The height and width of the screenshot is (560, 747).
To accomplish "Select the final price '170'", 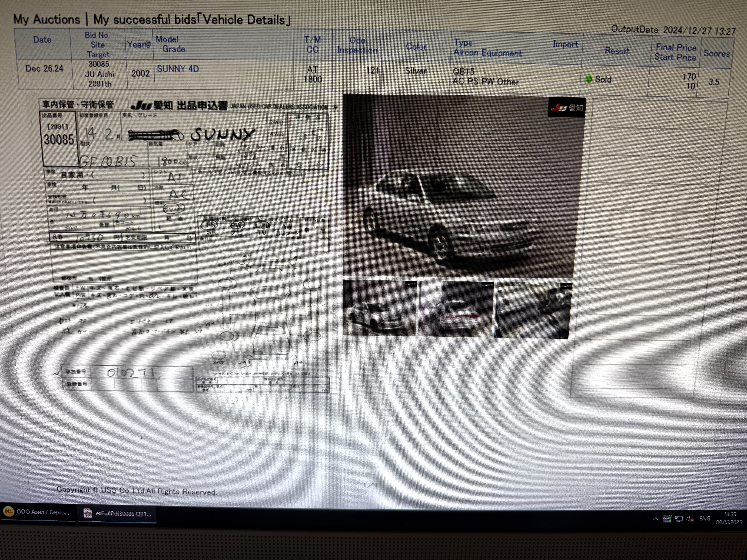I will click(689, 77).
